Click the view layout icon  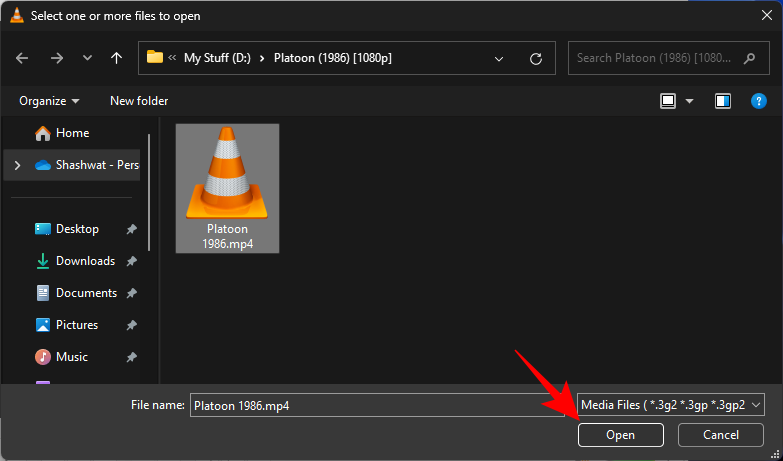click(x=668, y=101)
